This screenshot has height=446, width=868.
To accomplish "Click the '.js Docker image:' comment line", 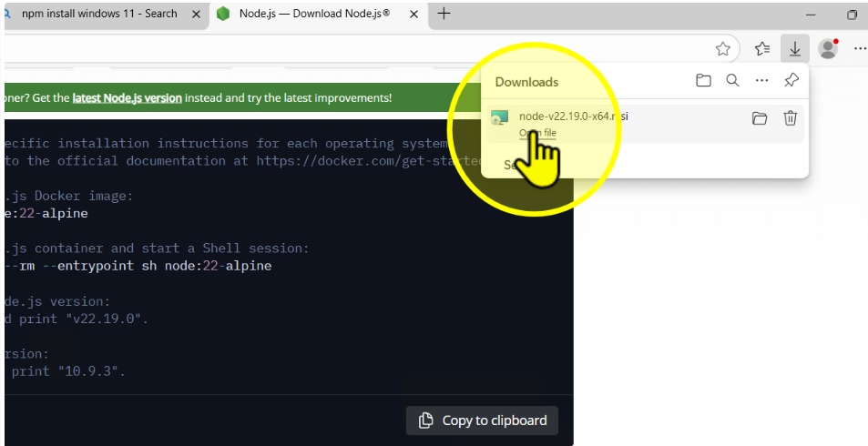I will tap(68, 196).
